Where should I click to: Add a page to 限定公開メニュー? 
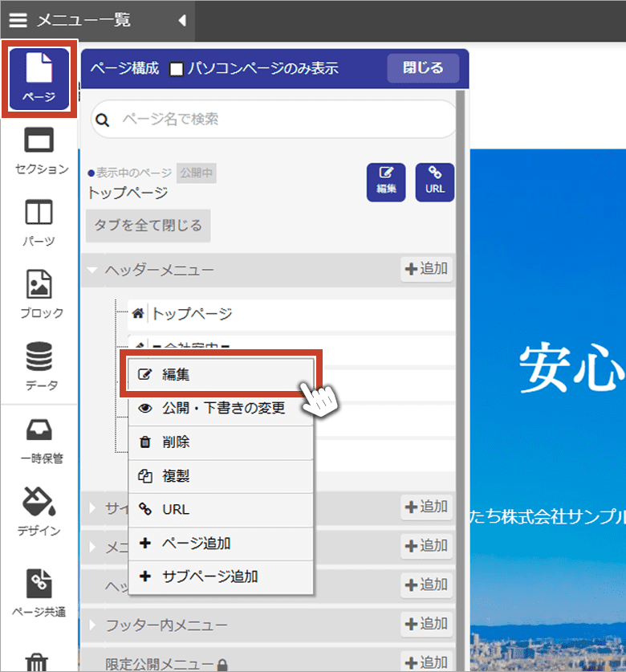426,662
